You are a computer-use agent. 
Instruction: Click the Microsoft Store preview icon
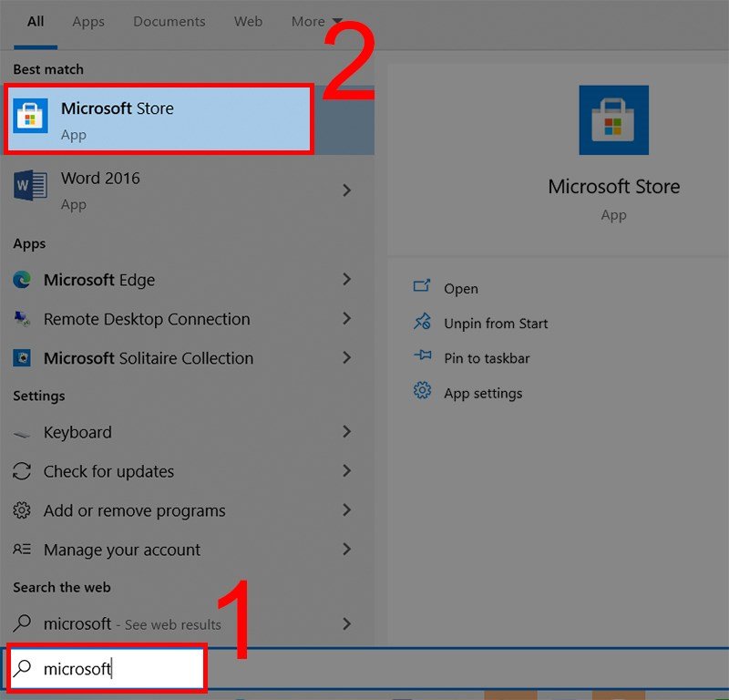[614, 118]
